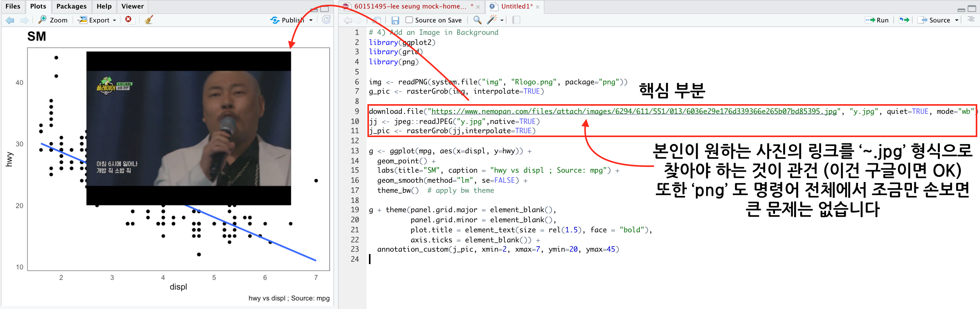Click the library(grid) code line
The height and width of the screenshot is (309, 980).
click(x=396, y=52)
